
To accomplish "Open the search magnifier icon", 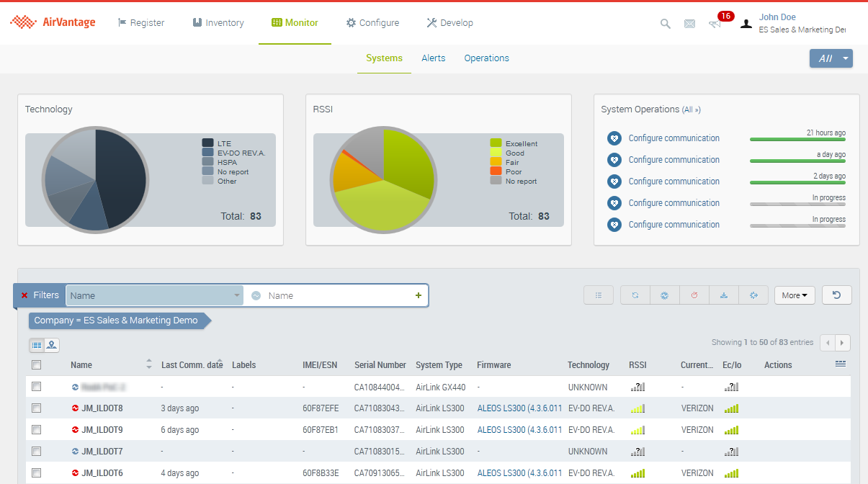I will [x=666, y=24].
